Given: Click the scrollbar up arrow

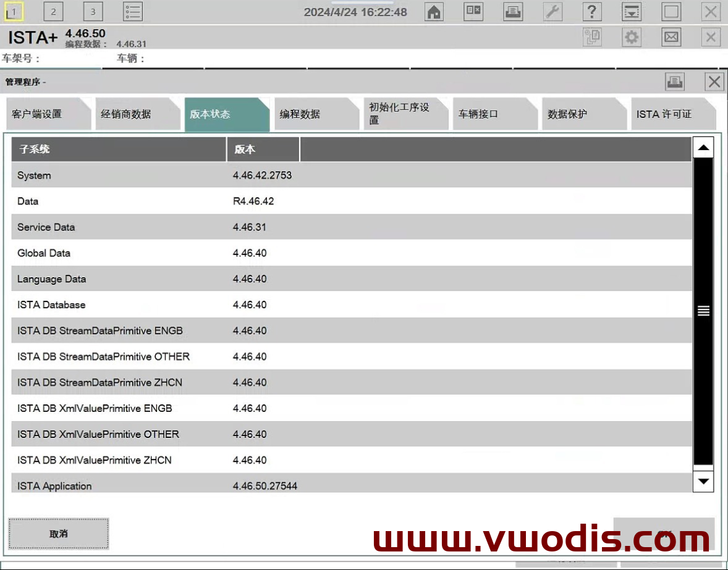Looking at the screenshot, I should coord(703,148).
